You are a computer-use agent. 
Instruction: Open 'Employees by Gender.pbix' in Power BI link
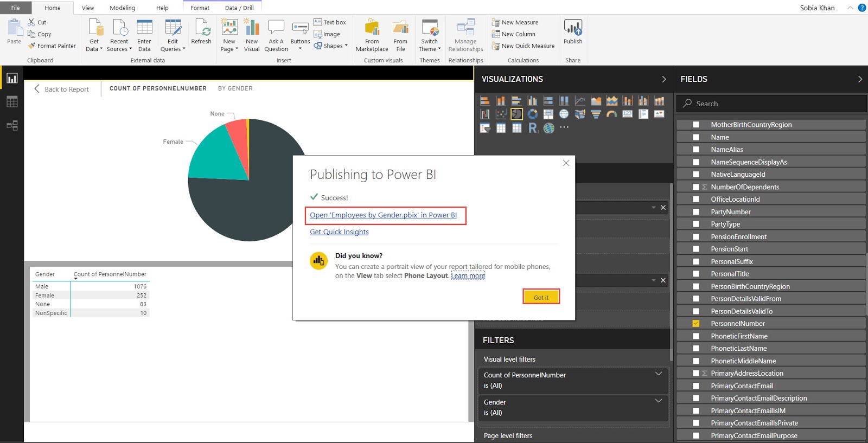point(384,215)
